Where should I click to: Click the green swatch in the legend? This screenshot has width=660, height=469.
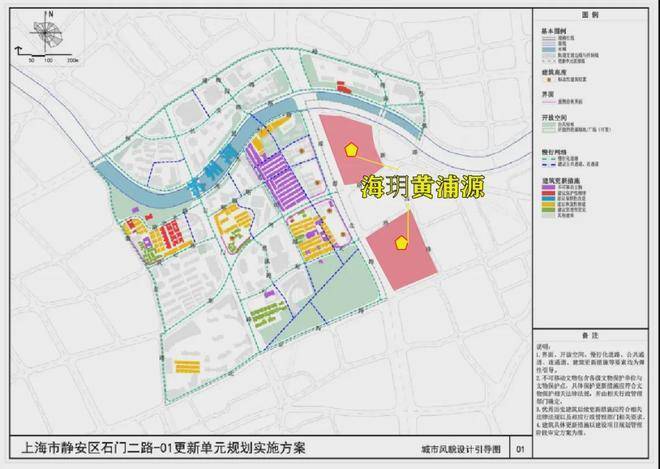pyautogui.click(x=548, y=209)
